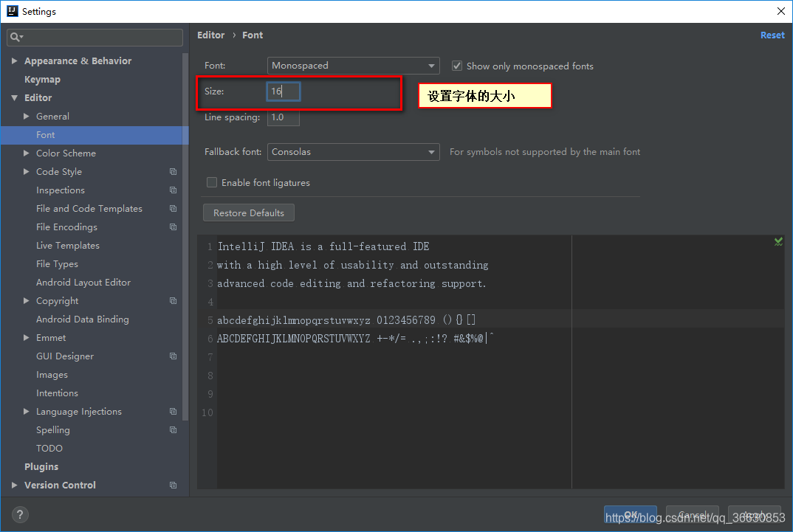Expand the Language Injections arrow
This screenshot has height=532, width=793.
27,411
